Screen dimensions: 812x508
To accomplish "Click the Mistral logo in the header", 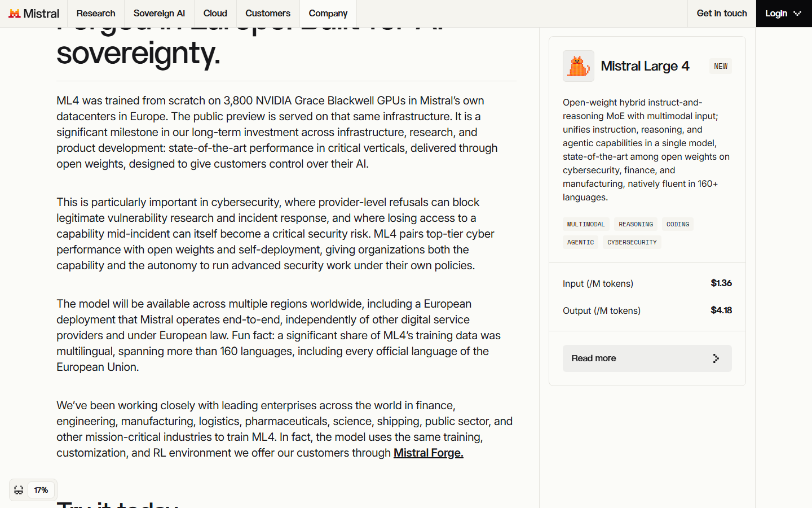I will pos(34,14).
